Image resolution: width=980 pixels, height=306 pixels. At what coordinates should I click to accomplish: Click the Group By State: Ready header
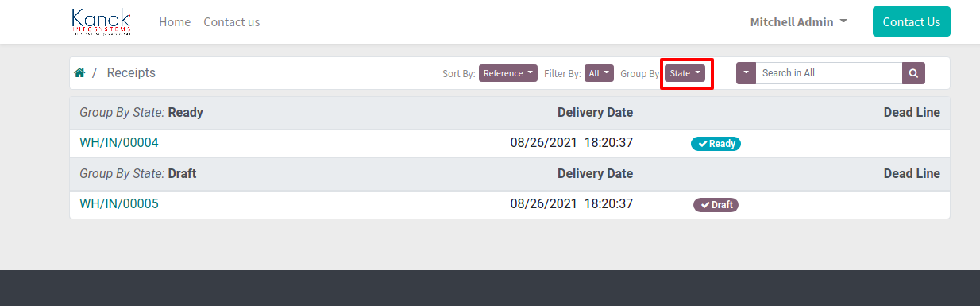[141, 113]
